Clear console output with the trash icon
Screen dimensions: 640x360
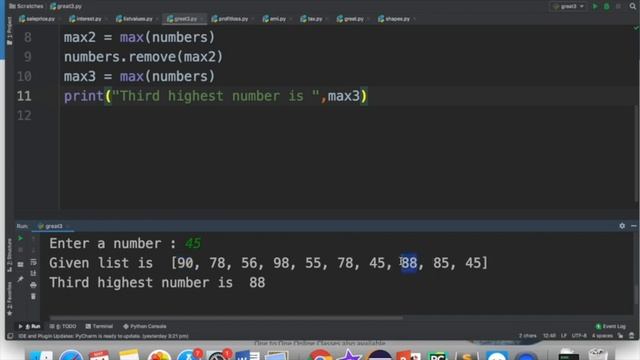[33, 296]
